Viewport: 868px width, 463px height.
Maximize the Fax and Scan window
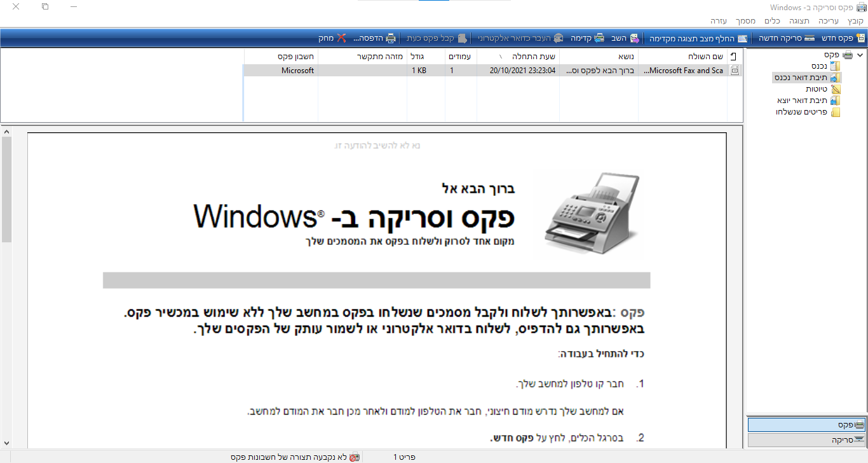click(x=45, y=6)
